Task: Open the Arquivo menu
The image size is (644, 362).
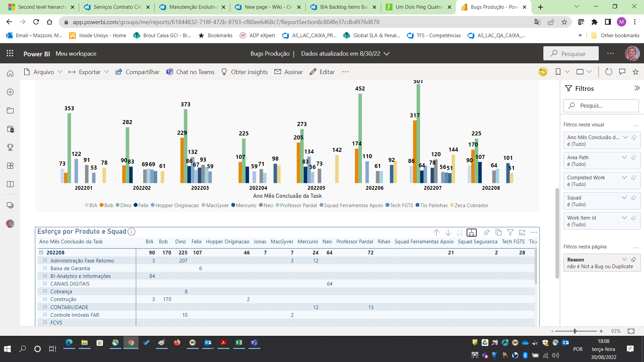Action: pos(43,72)
